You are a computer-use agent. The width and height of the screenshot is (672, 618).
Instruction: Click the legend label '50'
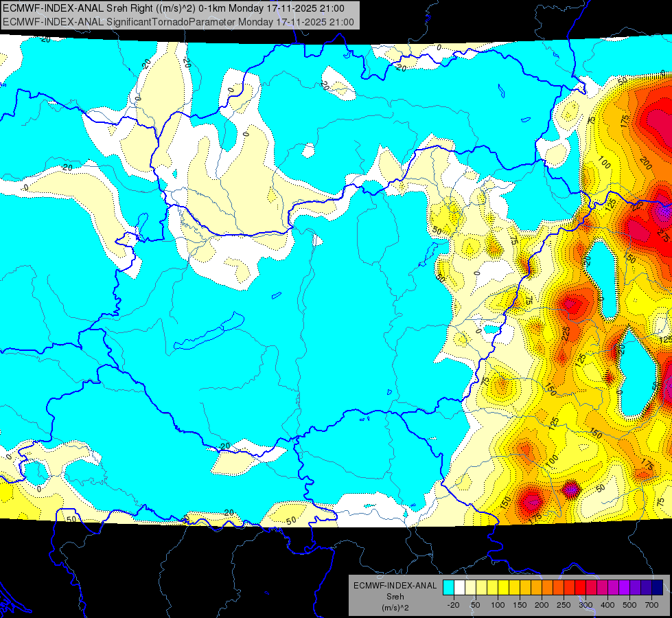click(x=476, y=605)
